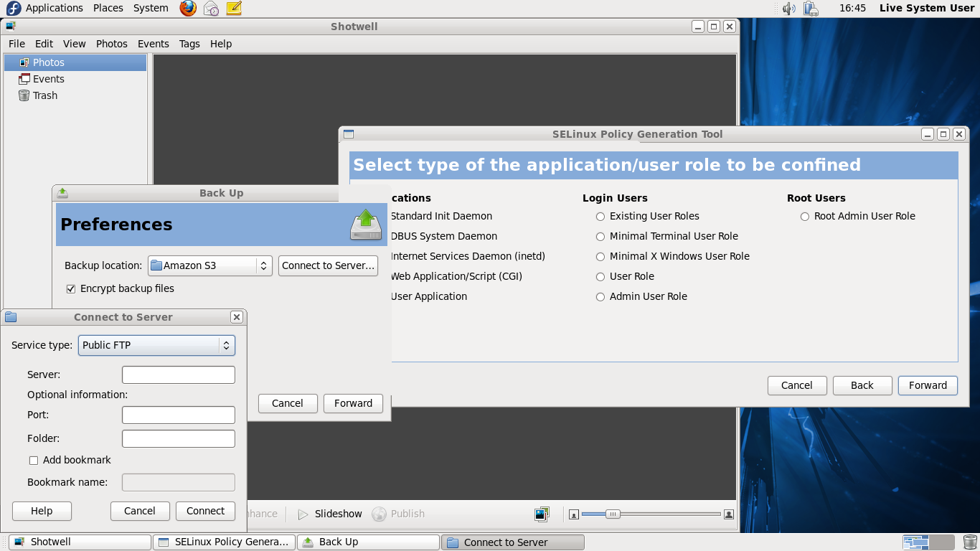This screenshot has width=980, height=551.
Task: Click the battery power indicator icon
Action: (x=811, y=8)
